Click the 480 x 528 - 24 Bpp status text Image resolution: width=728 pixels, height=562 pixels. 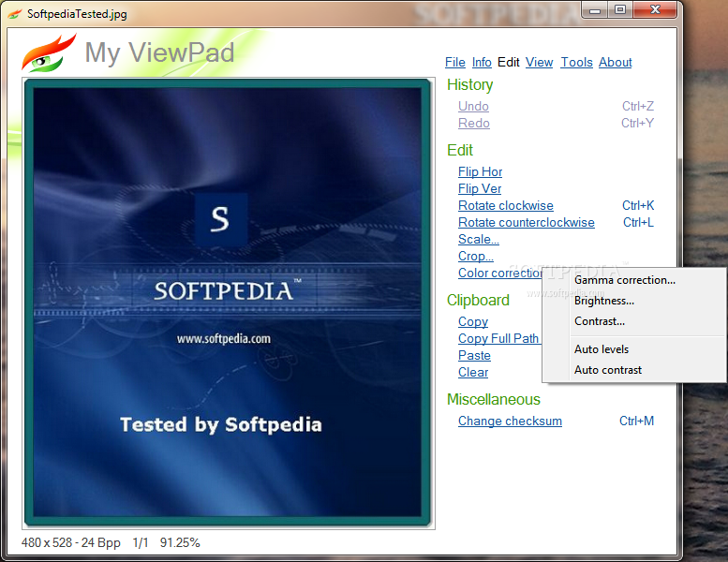click(x=70, y=542)
